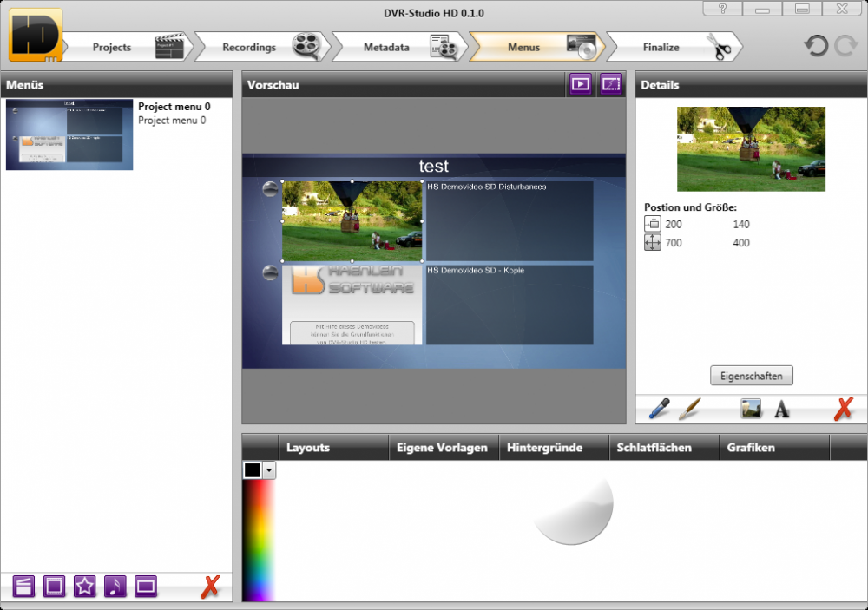Toggle the safe-area frame icon in Vorschau
Image resolution: width=868 pixels, height=610 pixels.
(611, 84)
